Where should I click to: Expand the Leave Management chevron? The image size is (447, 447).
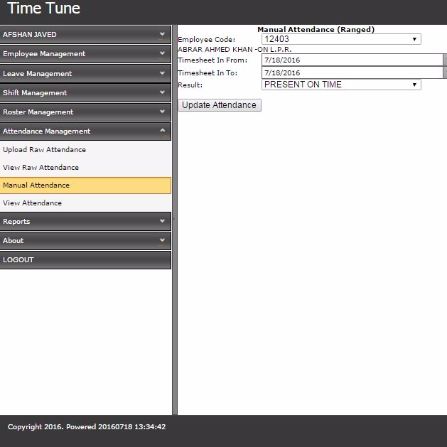point(162,73)
